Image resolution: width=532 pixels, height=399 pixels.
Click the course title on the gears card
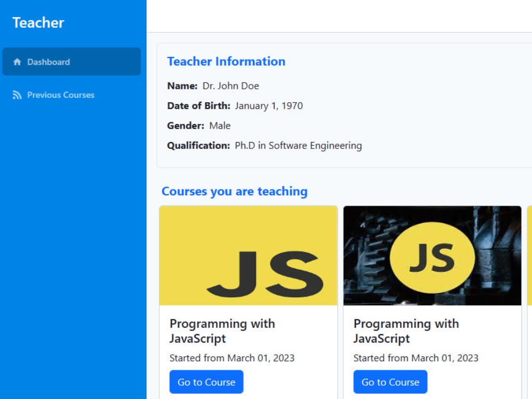tap(406, 331)
